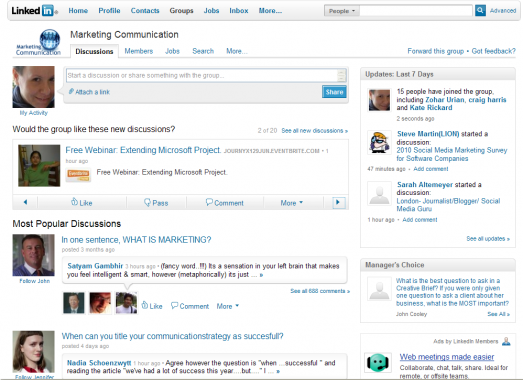The width and height of the screenshot is (523, 380).
Task: Click the Manager's Choice creative brief question
Action: pos(452,292)
